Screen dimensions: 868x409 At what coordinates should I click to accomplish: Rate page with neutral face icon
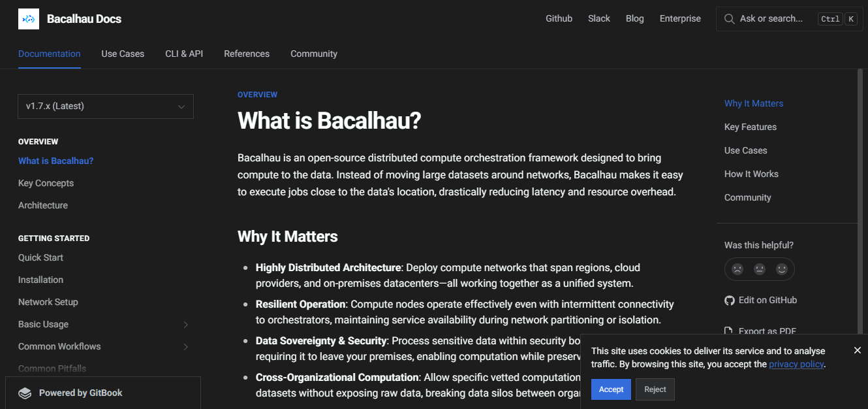click(x=760, y=269)
